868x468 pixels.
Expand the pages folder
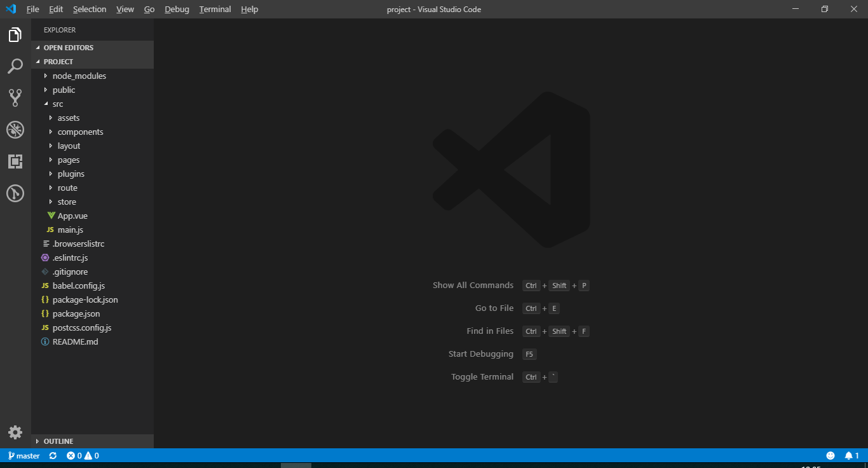coord(92,160)
